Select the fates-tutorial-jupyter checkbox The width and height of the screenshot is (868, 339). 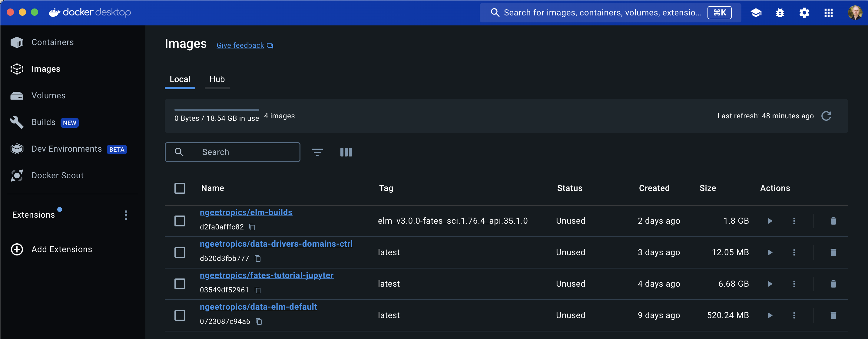(x=180, y=284)
